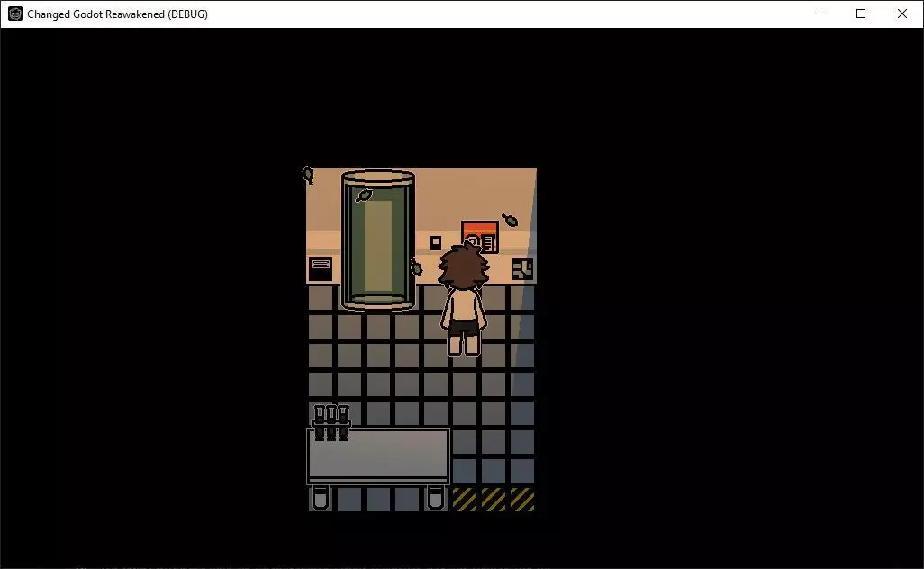This screenshot has height=569, width=924.
Task: Minimize the game window
Action: (820, 14)
